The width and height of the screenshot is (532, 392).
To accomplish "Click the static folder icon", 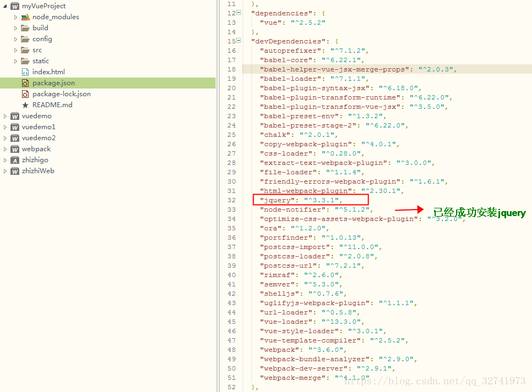I will click(25, 61).
